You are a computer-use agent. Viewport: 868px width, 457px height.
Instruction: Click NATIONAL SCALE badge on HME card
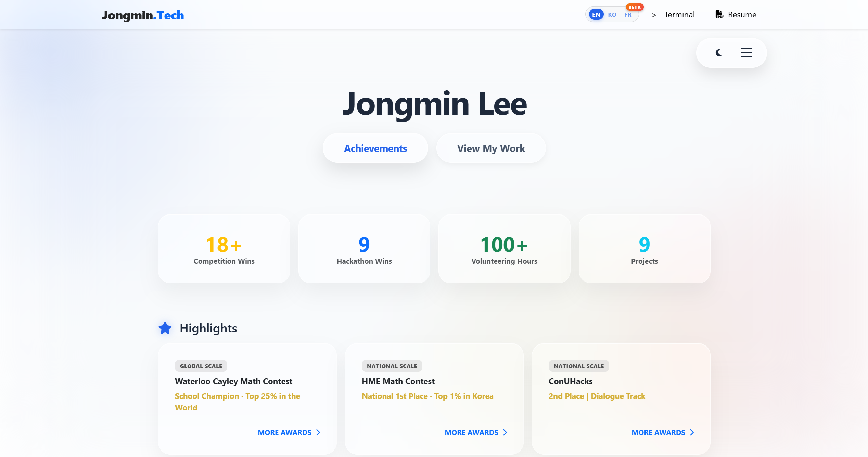pos(392,366)
